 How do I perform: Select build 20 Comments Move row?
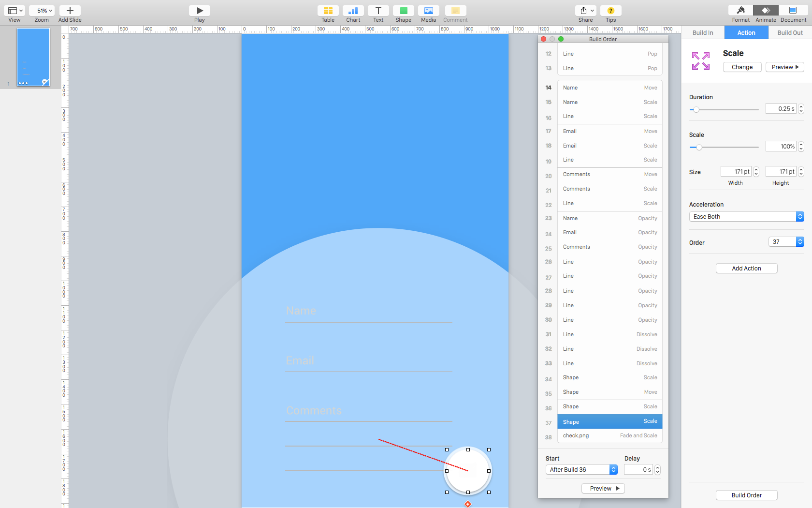(x=610, y=175)
